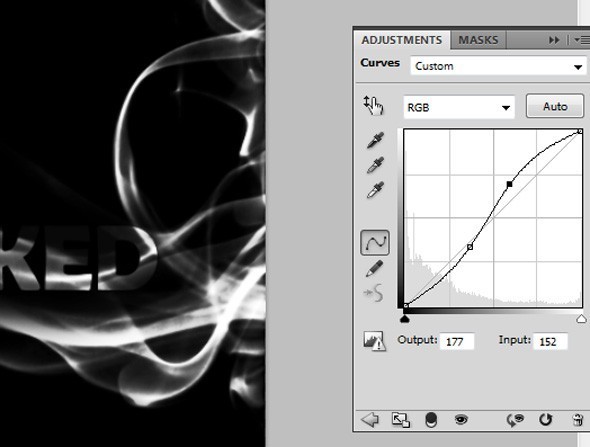Pick the gray point eyedropper

[375, 165]
